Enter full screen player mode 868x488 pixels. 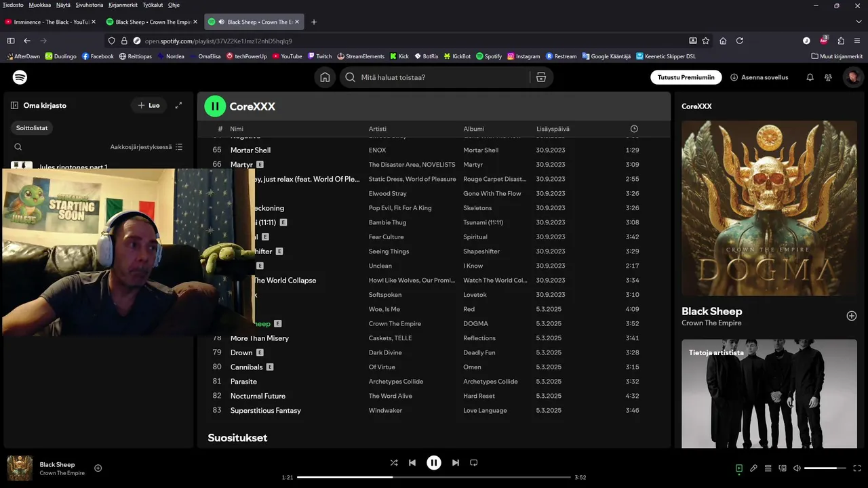click(x=857, y=468)
